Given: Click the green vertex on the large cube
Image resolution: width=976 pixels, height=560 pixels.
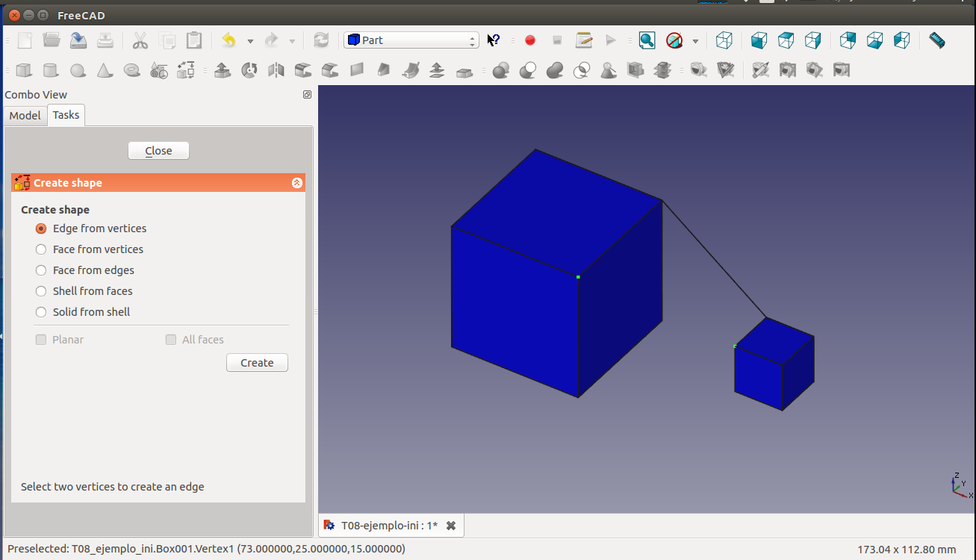Looking at the screenshot, I should pos(578,277).
